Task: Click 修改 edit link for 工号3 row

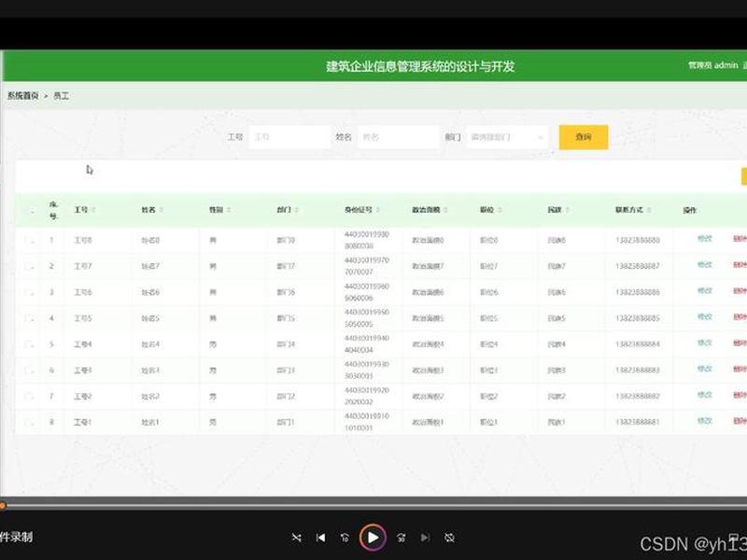Action: (x=705, y=369)
